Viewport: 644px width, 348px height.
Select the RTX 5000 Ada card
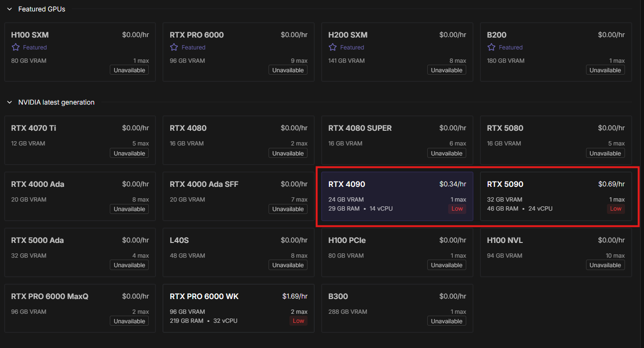click(80, 252)
